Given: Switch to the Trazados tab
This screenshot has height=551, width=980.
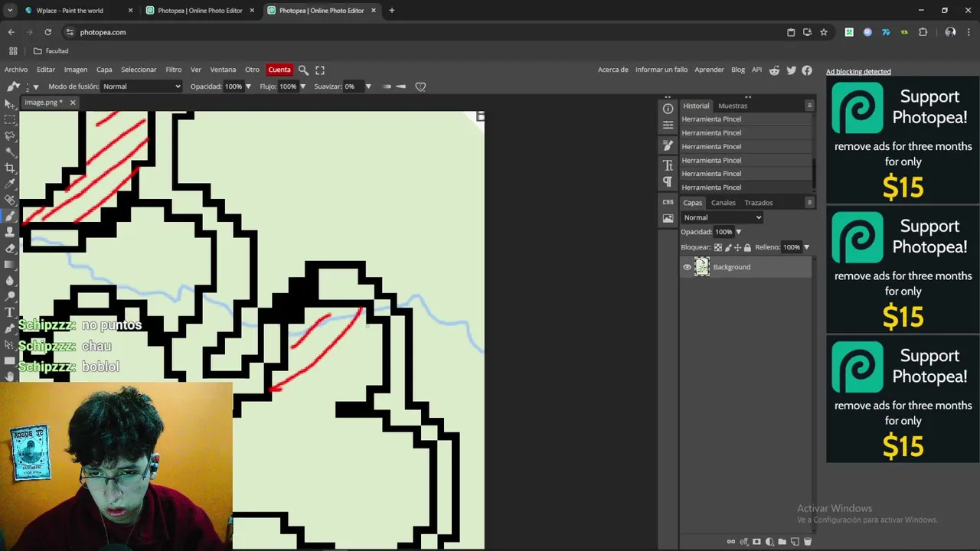Looking at the screenshot, I should click(x=759, y=203).
